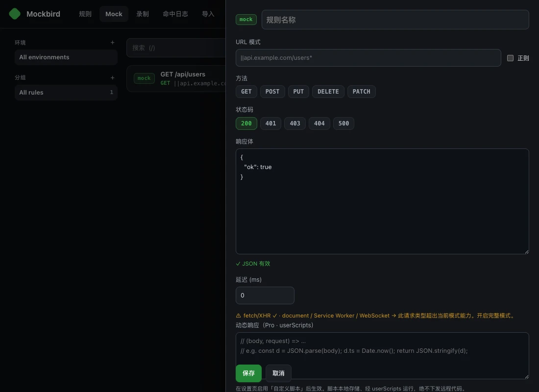Focus the 搜索 search box
The height and width of the screenshot is (392, 539).
176,48
